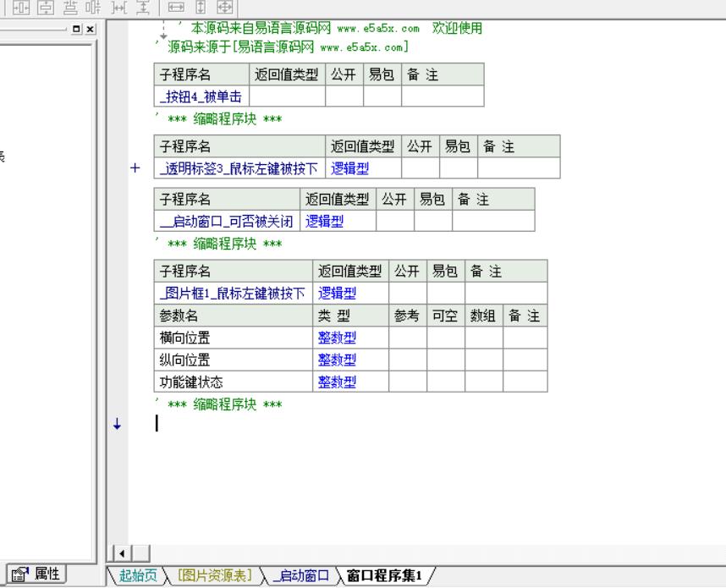Click the 易包 cell for _透明标签3_鼠标左键被按下
Screen dimensions: 726x588
click(x=458, y=168)
